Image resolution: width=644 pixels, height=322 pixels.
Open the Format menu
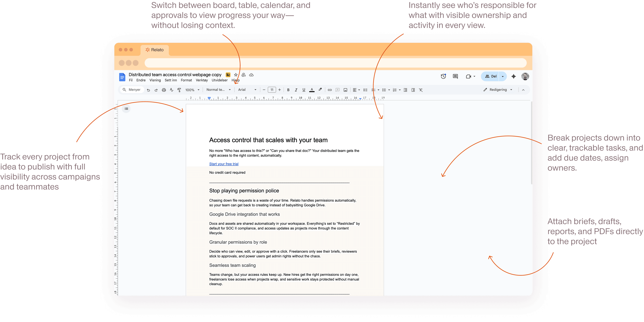click(186, 80)
